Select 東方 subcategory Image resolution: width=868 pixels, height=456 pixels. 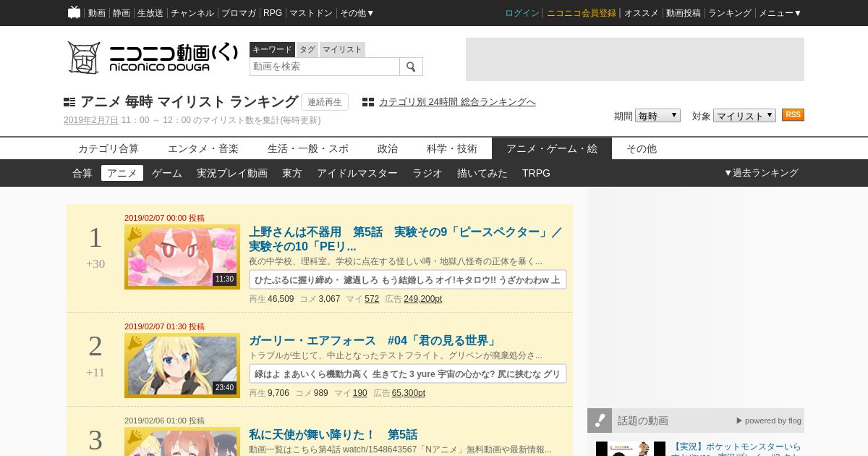coord(292,173)
